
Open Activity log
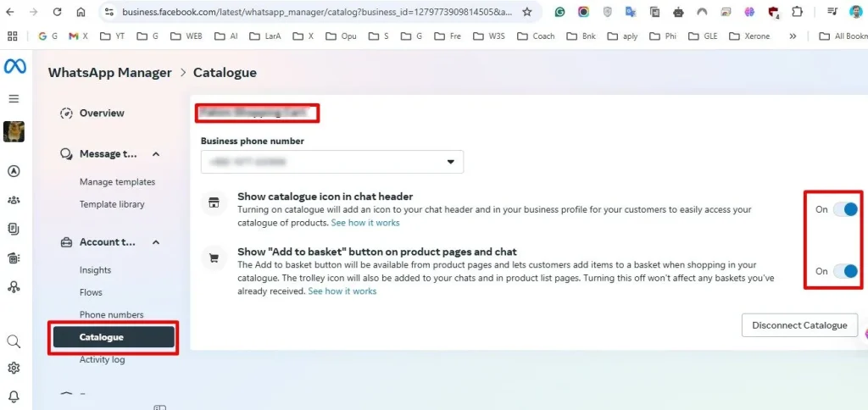pos(103,360)
